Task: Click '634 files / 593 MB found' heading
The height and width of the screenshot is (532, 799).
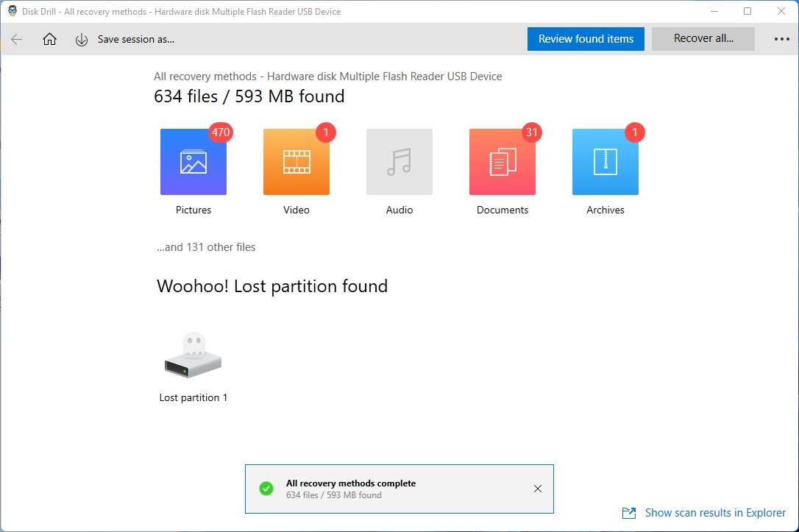Action: click(249, 96)
